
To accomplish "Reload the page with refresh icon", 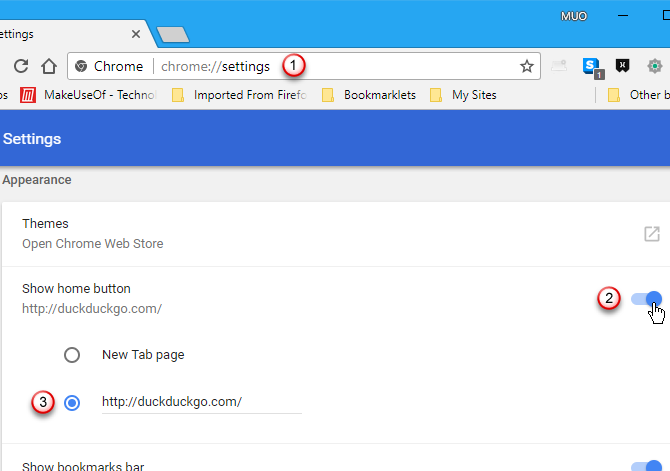I will click(19, 67).
